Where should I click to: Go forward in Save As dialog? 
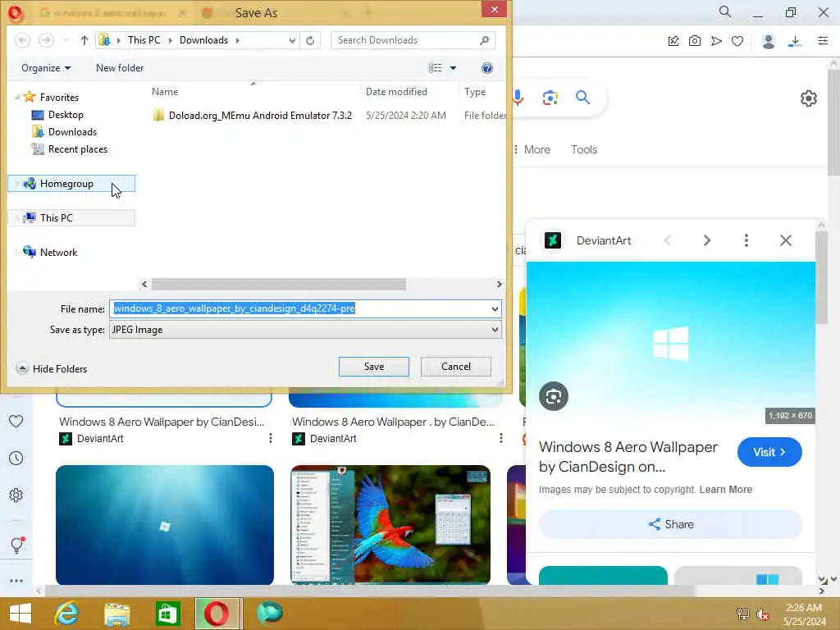[46, 40]
